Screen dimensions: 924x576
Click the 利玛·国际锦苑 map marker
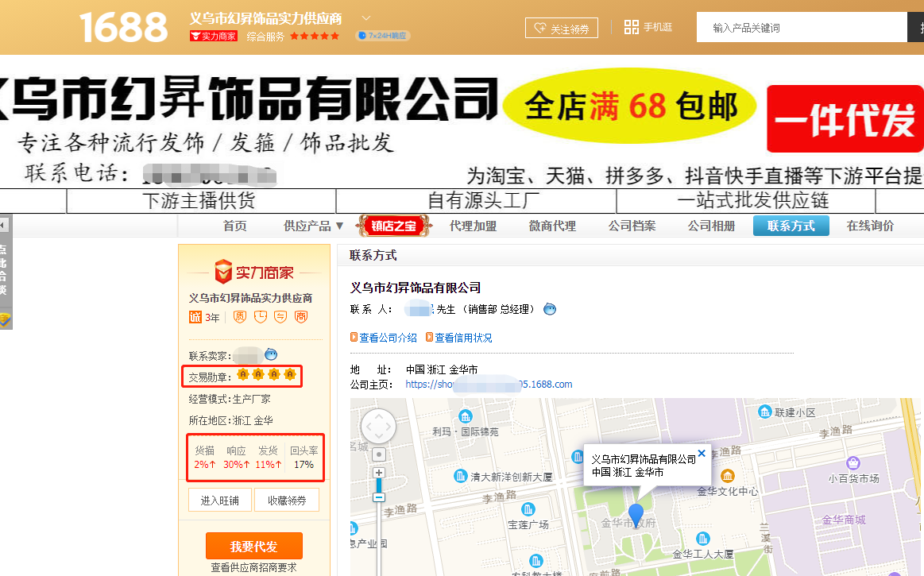click(466, 416)
